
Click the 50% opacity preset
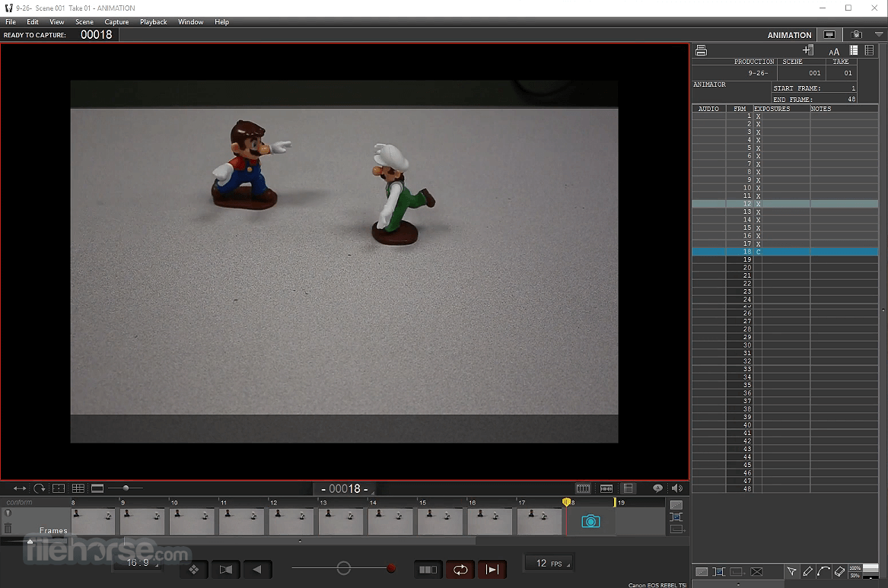pos(855,575)
